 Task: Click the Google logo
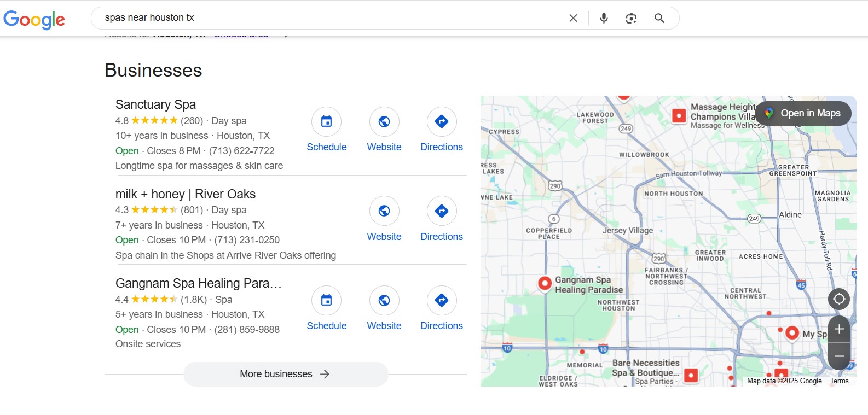[x=34, y=20]
